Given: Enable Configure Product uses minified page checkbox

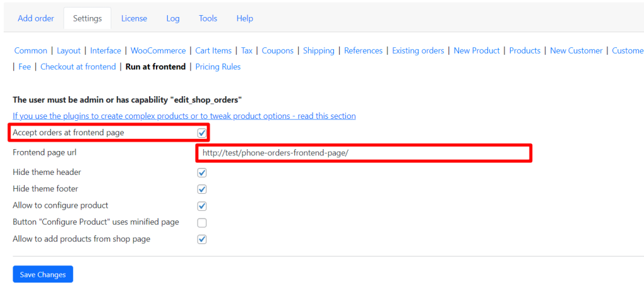Looking at the screenshot, I should pyautogui.click(x=202, y=223).
